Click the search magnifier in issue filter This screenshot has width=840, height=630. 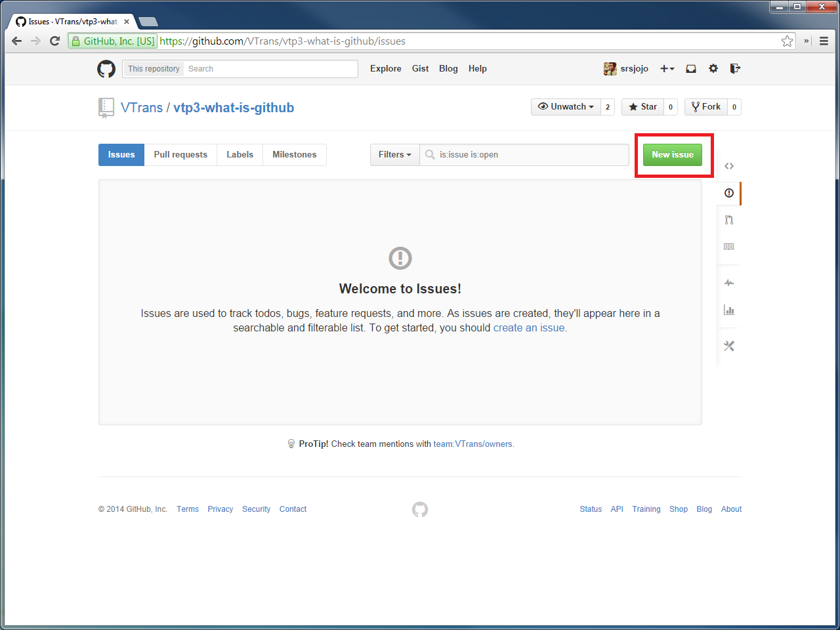click(x=430, y=155)
